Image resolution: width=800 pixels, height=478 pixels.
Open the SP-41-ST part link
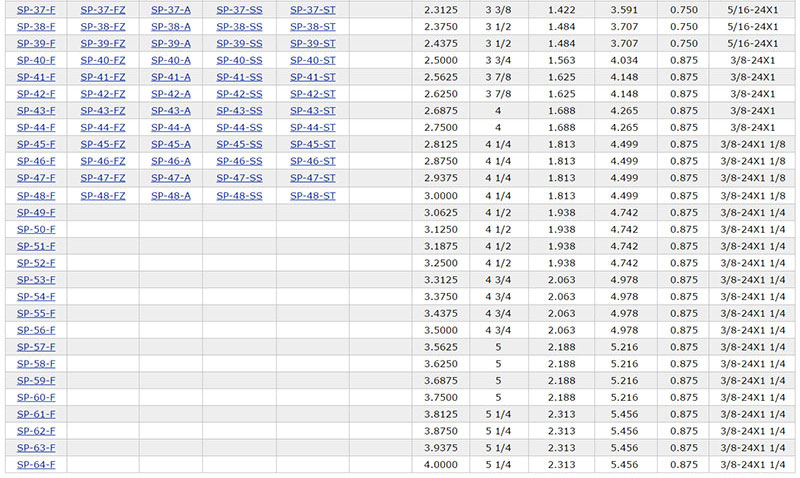[x=312, y=78]
